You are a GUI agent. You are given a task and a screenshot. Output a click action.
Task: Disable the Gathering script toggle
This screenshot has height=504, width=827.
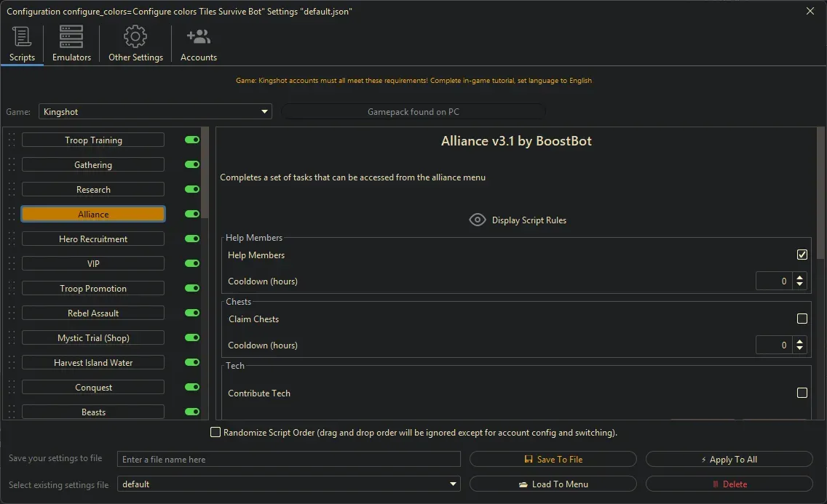pos(192,165)
